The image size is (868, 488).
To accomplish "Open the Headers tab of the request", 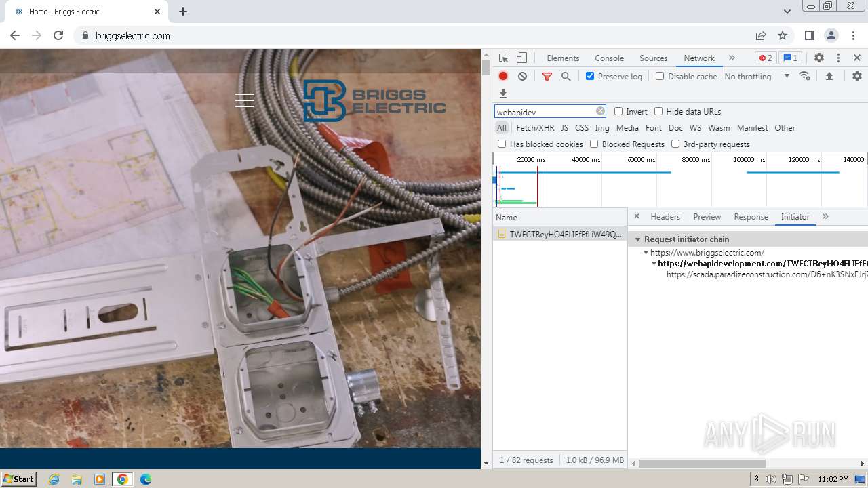I will pyautogui.click(x=665, y=217).
